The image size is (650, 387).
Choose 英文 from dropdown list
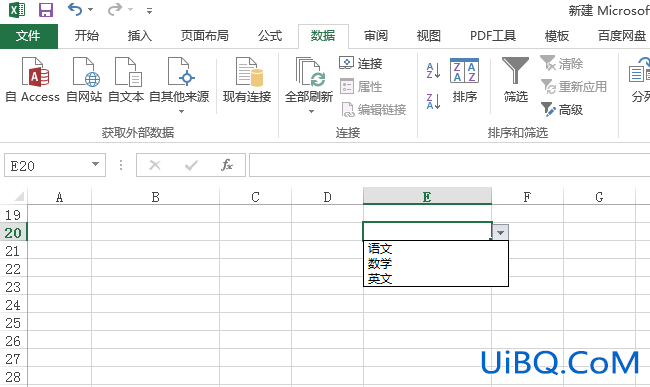(436, 278)
